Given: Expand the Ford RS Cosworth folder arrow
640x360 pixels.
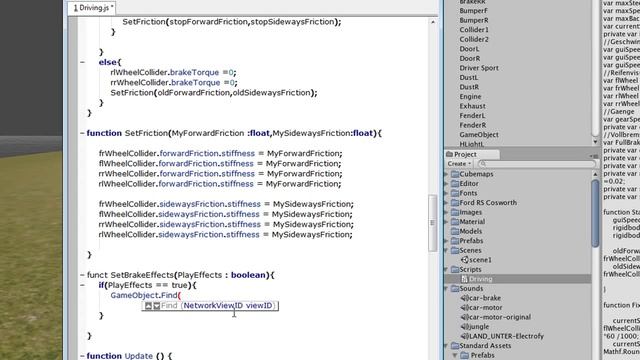Looking at the screenshot, I should (x=447, y=203).
